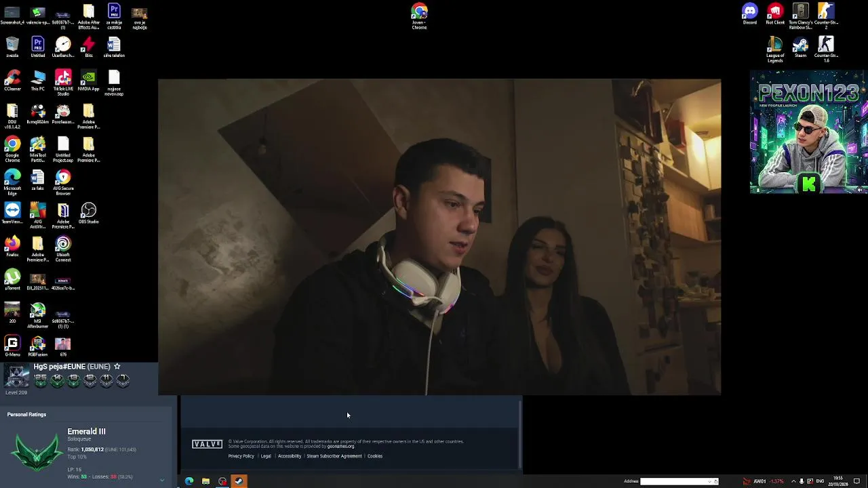868x488 pixels.
Task: Switch to Steam on the taskbar
Action: 239,481
